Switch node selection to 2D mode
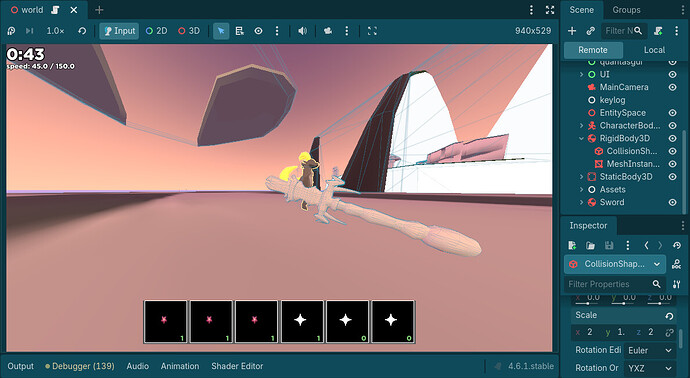This screenshot has width=690, height=378. [x=156, y=31]
